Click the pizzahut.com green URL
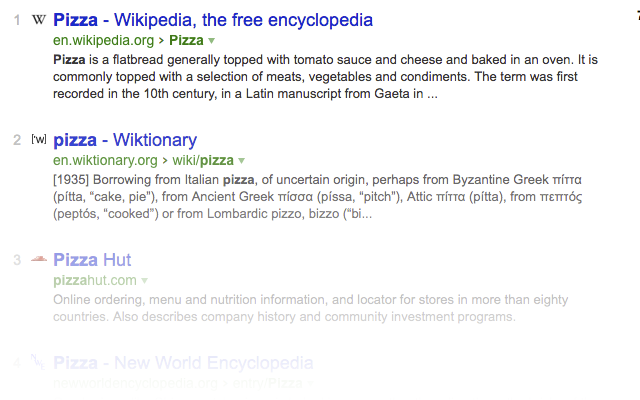 [94, 280]
